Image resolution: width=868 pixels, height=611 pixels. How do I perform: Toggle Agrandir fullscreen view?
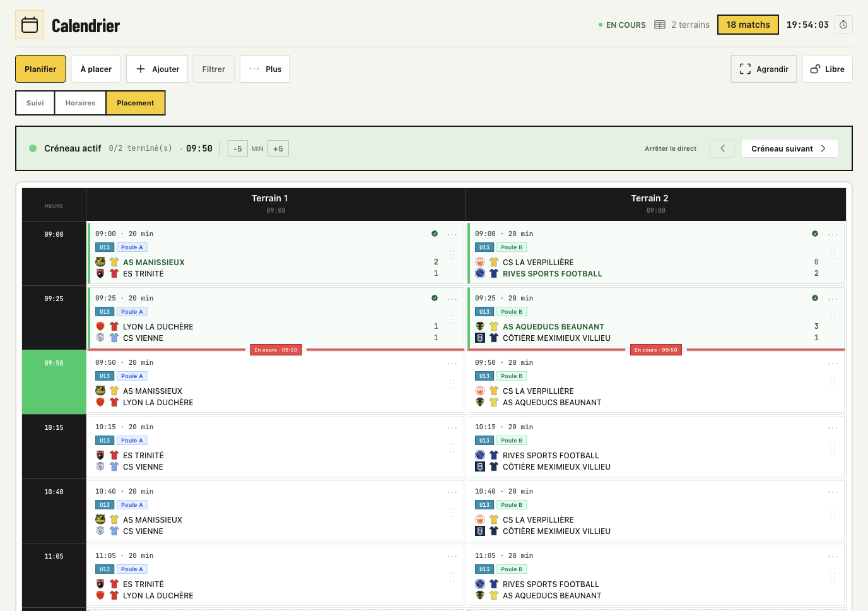[764, 69]
